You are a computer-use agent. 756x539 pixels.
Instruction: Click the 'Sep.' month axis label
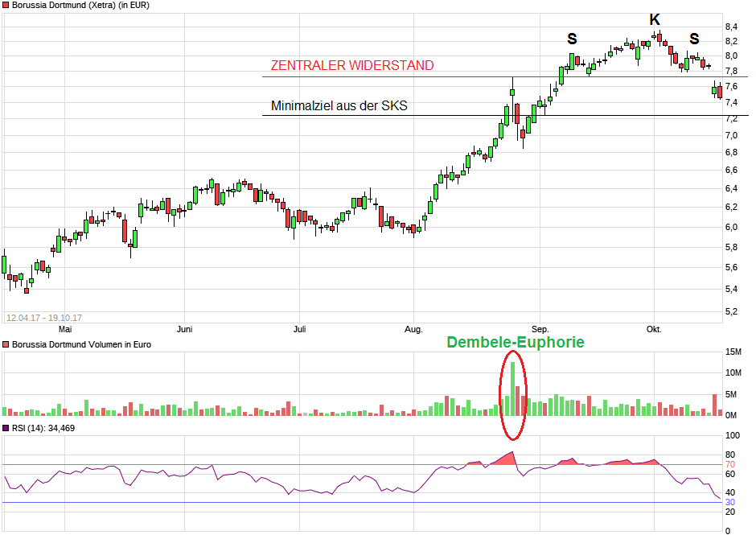540,329
